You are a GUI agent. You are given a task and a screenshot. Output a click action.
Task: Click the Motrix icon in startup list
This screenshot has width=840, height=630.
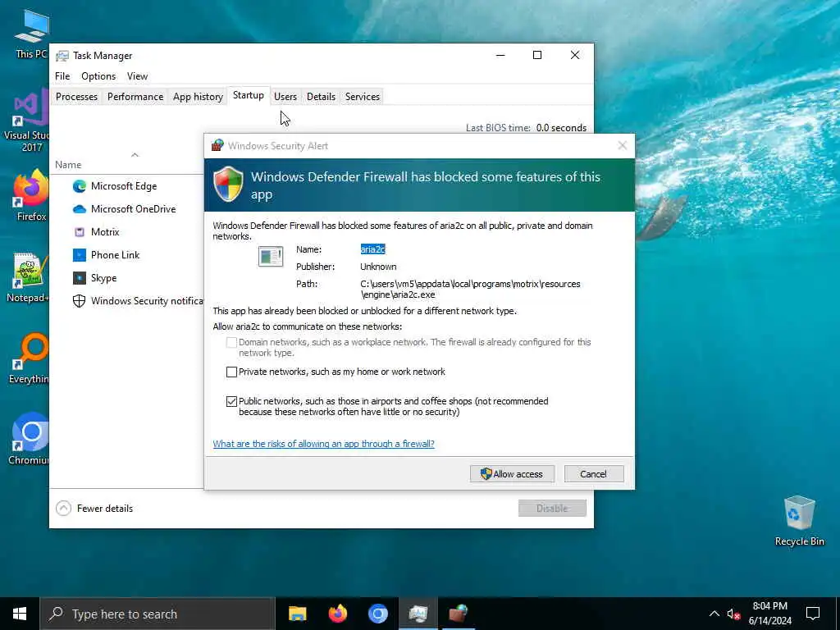(80, 232)
